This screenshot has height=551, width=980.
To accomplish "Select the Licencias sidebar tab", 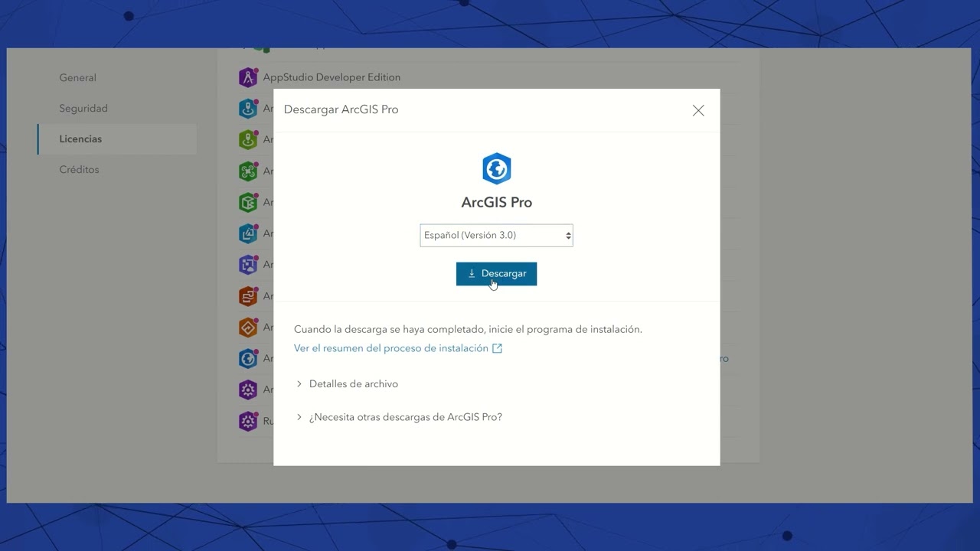I will point(116,139).
